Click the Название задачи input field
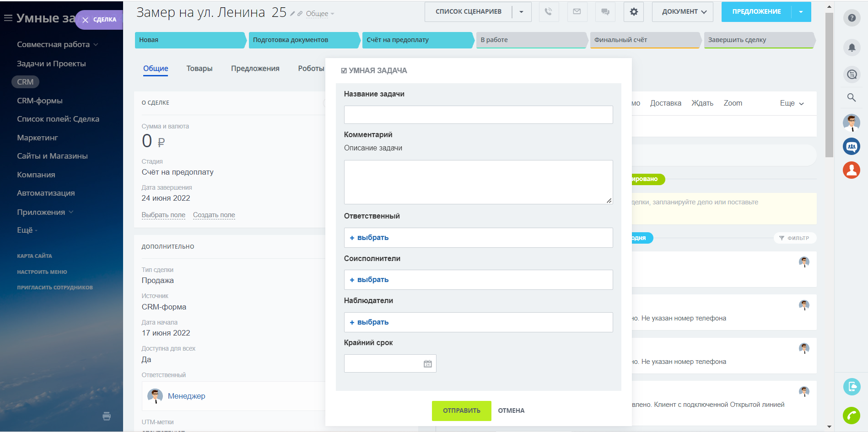 click(478, 115)
